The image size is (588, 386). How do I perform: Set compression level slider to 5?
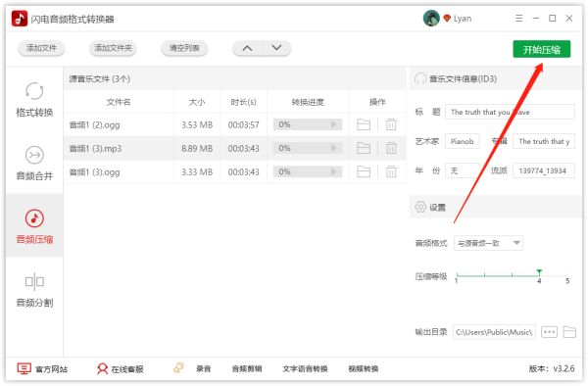[x=566, y=275]
